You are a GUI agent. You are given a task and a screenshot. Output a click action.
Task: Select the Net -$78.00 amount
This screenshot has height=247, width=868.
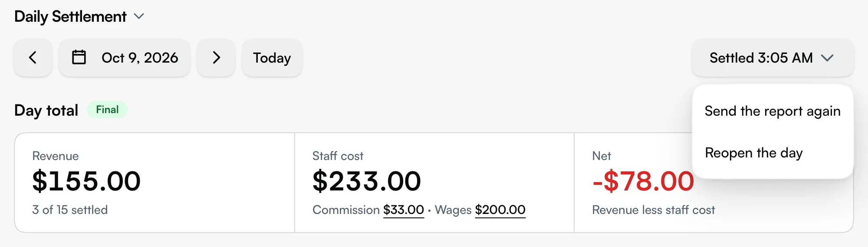[x=643, y=181]
